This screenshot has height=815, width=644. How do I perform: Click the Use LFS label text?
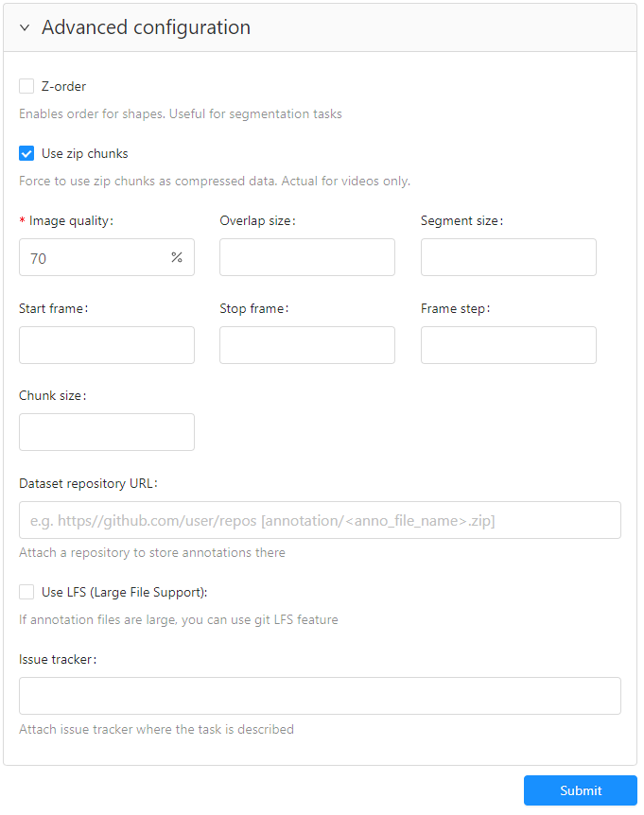[x=124, y=593]
